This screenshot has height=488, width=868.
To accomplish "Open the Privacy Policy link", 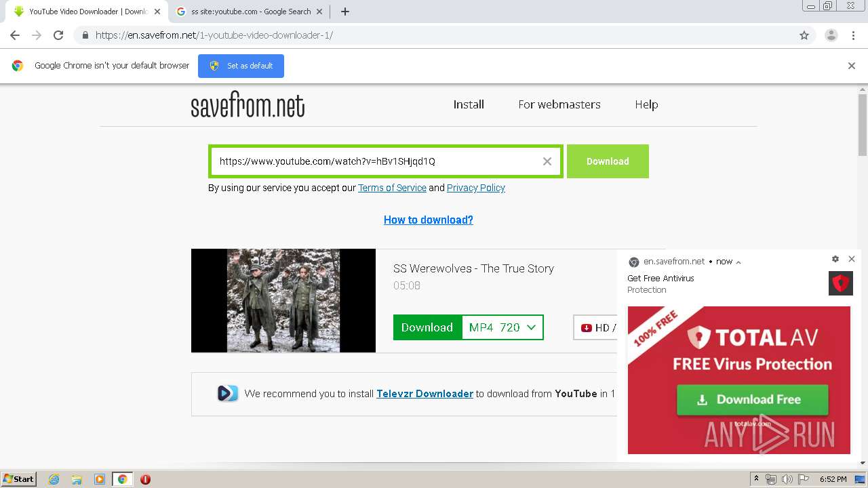I will (476, 188).
